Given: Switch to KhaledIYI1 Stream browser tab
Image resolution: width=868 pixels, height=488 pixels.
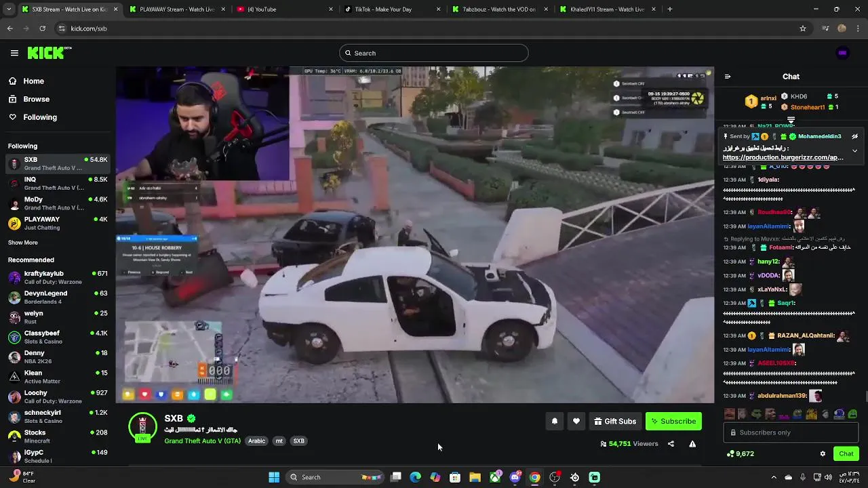Looking at the screenshot, I should (608, 9).
